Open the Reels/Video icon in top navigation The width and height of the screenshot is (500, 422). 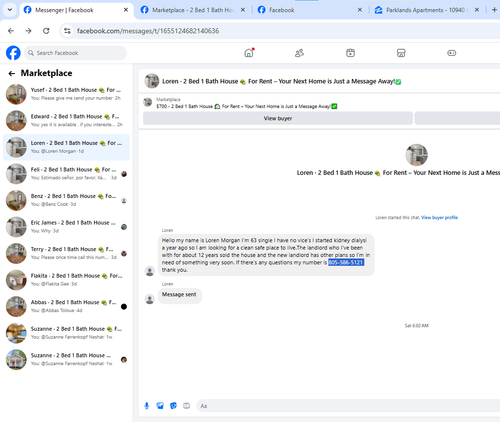(350, 53)
